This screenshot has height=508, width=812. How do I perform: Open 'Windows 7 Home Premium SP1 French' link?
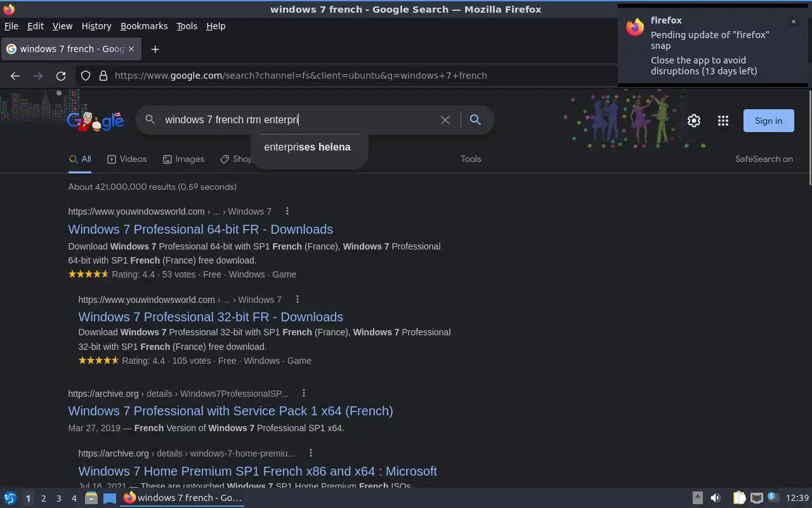click(258, 471)
